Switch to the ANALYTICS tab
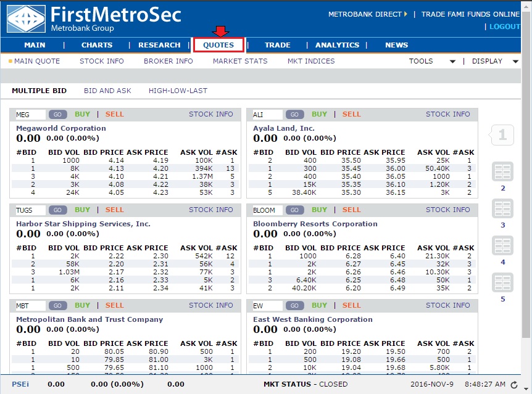 pyautogui.click(x=337, y=44)
